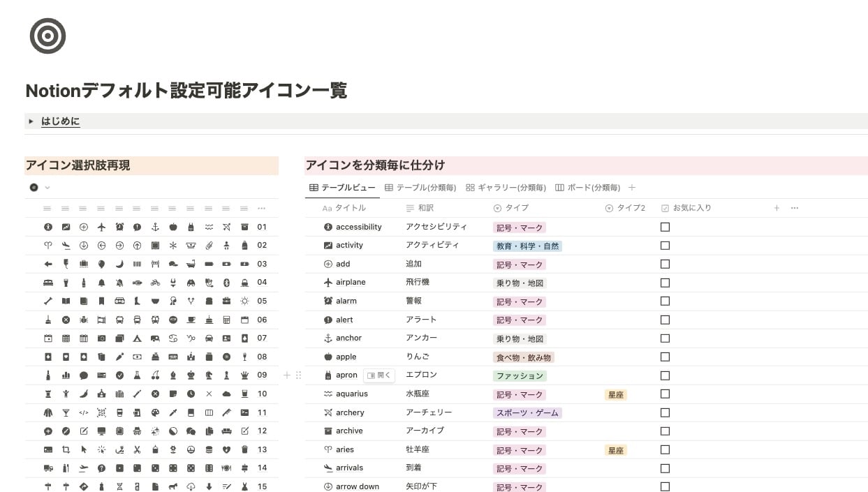Select the Bluetooth icon in grid row 04
Image resolution: width=868 pixels, height=492 pixels.
226,283
